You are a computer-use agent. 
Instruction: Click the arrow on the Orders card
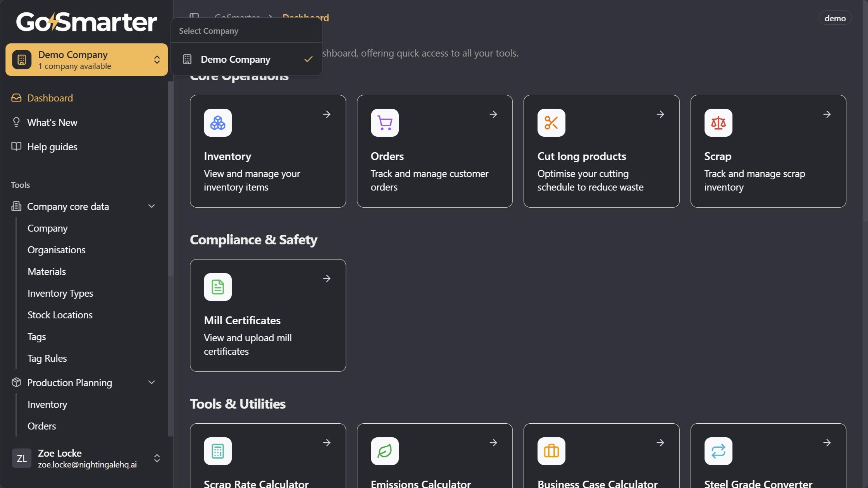pyautogui.click(x=493, y=114)
